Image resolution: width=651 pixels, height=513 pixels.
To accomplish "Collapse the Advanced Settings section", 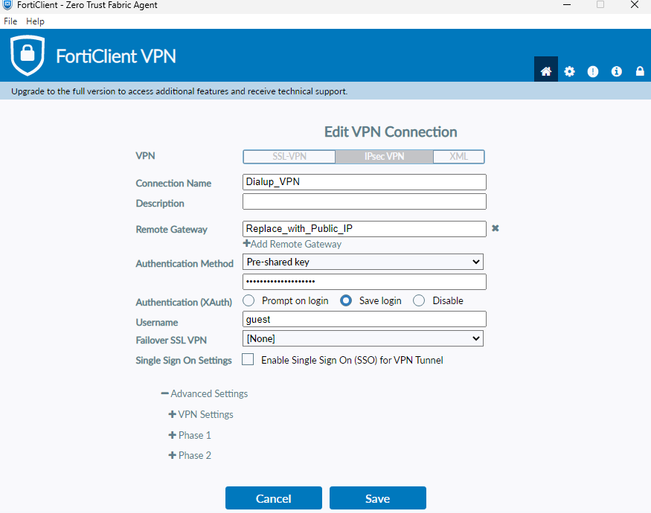I will pyautogui.click(x=165, y=394).
